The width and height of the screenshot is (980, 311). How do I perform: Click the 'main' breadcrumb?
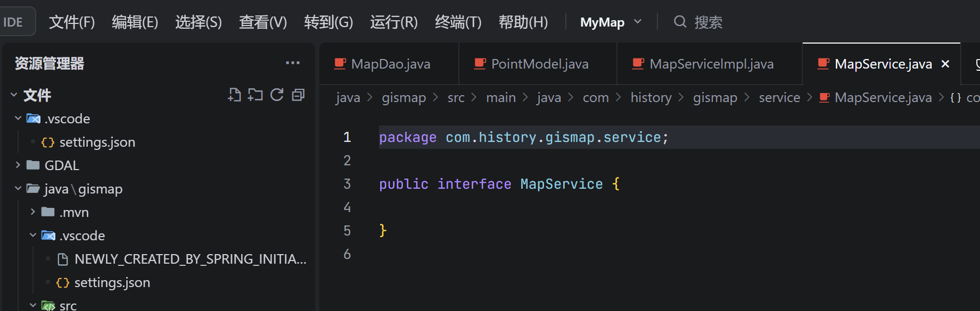click(x=501, y=97)
